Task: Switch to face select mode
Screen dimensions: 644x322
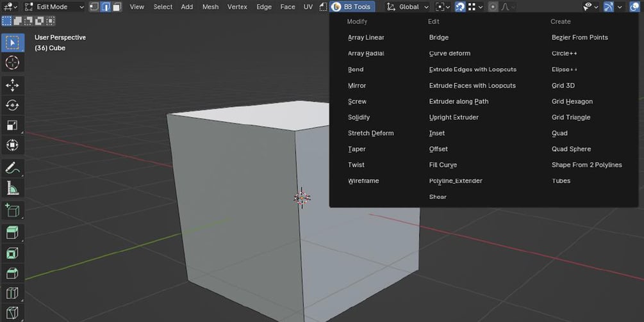Action: (x=117, y=6)
